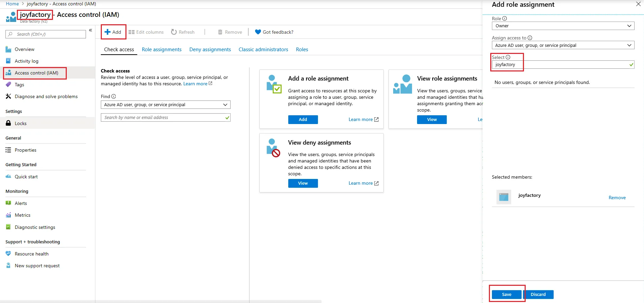Click the New support request icon
Screen dimensions: 644x303
(8, 266)
